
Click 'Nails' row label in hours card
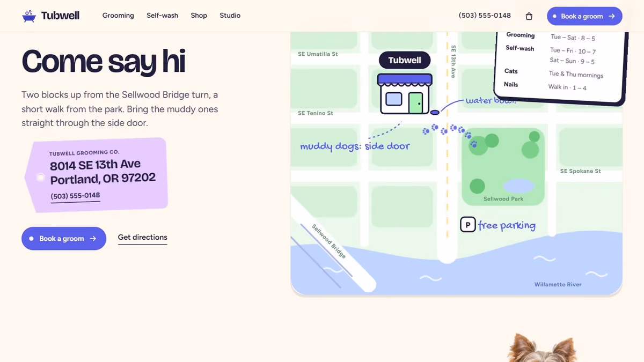[x=511, y=84]
